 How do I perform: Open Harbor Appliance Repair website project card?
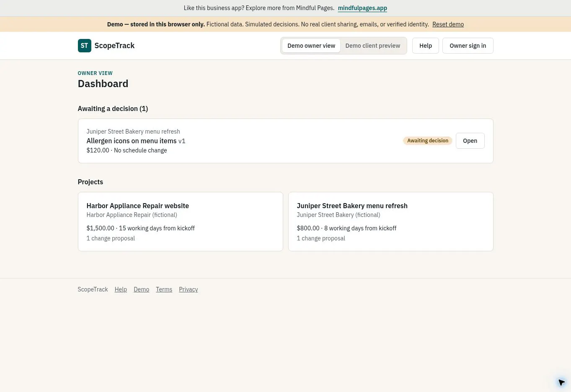click(181, 222)
